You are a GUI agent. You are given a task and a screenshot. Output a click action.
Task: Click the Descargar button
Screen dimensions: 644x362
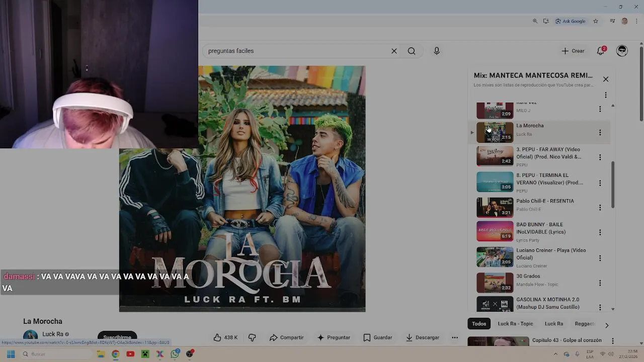pyautogui.click(x=423, y=337)
